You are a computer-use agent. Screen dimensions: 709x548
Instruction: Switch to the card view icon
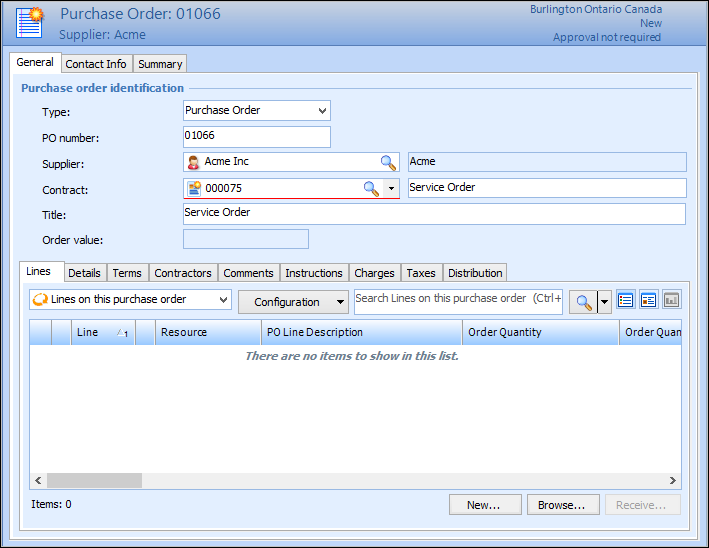pyautogui.click(x=649, y=300)
